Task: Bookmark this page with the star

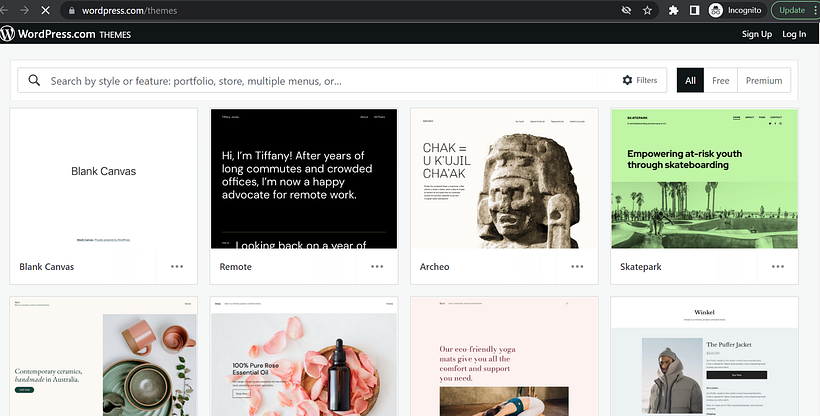Action: click(x=647, y=10)
